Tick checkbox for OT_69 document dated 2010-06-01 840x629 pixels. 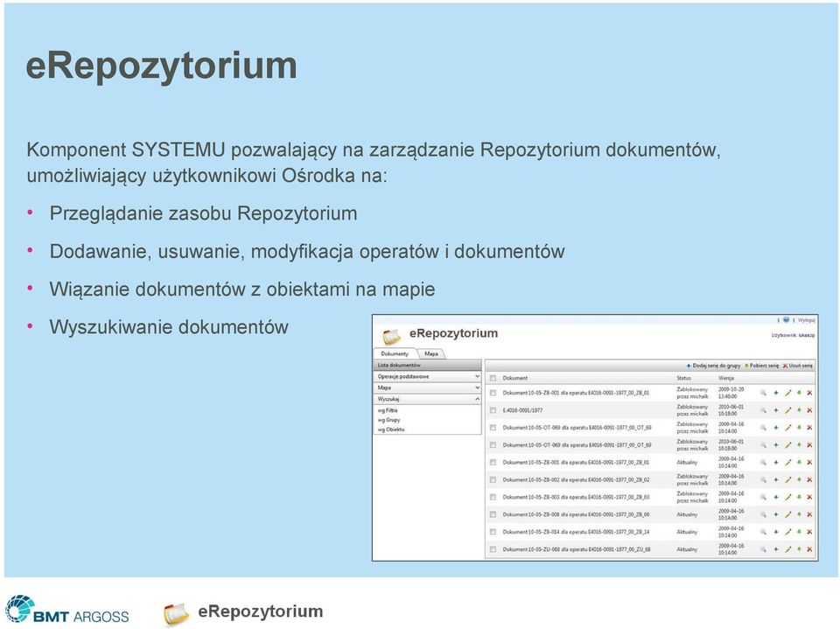[493, 445]
